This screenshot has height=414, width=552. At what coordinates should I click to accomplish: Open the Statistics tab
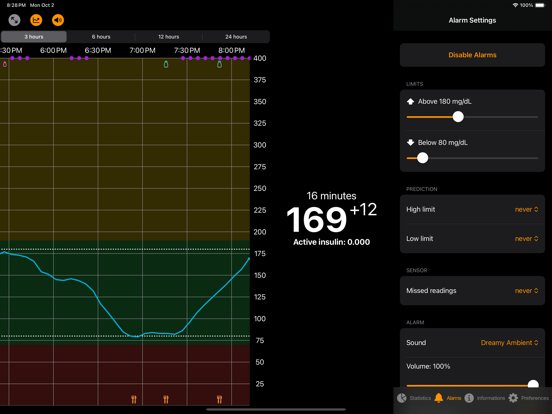(414, 398)
